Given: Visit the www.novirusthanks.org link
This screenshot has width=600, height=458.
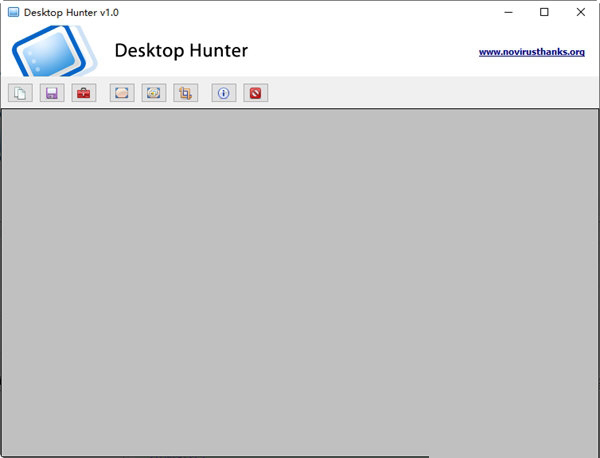Looking at the screenshot, I should click(532, 52).
